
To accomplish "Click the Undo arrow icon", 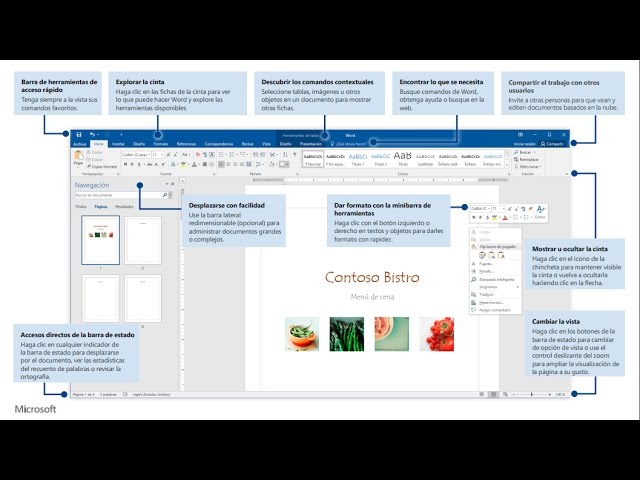I will pyautogui.click(x=92, y=134).
